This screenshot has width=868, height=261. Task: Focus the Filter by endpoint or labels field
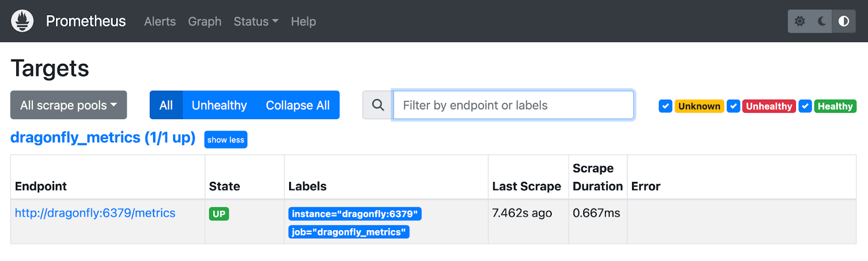click(513, 105)
